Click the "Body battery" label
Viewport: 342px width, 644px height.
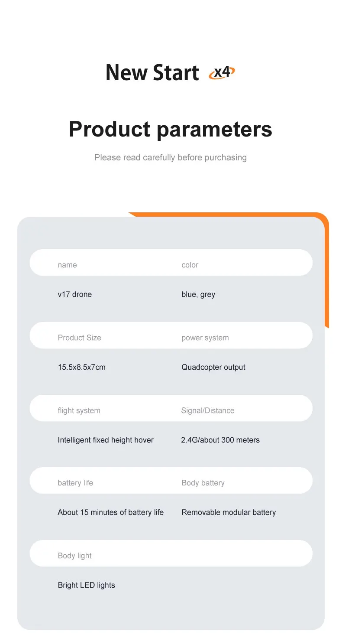click(203, 483)
